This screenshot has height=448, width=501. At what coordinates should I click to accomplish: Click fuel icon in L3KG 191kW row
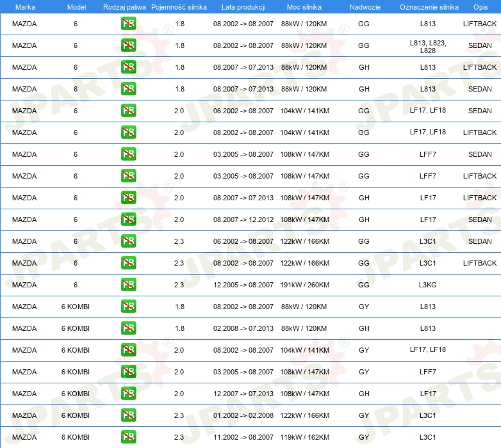coord(128,285)
